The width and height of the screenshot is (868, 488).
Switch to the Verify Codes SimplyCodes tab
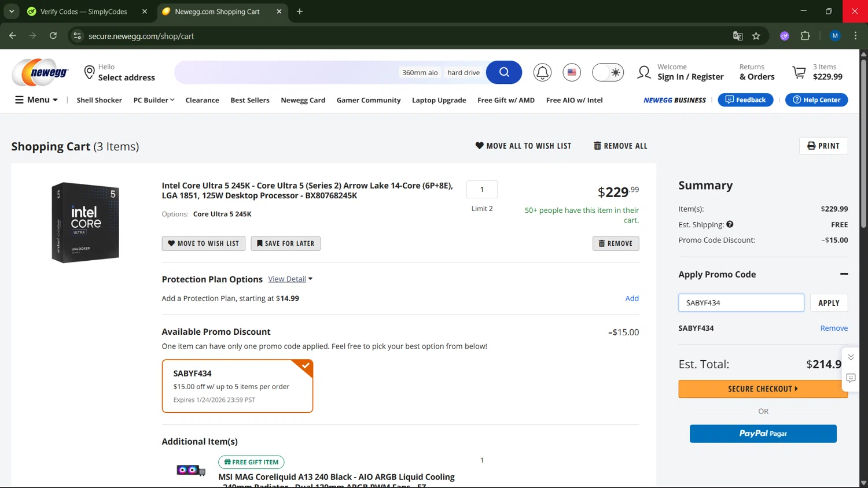point(83,12)
